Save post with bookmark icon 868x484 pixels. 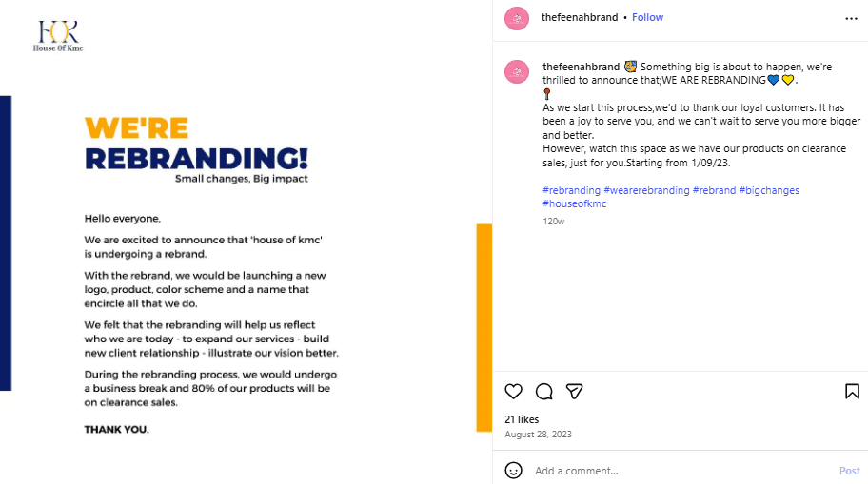coord(852,392)
